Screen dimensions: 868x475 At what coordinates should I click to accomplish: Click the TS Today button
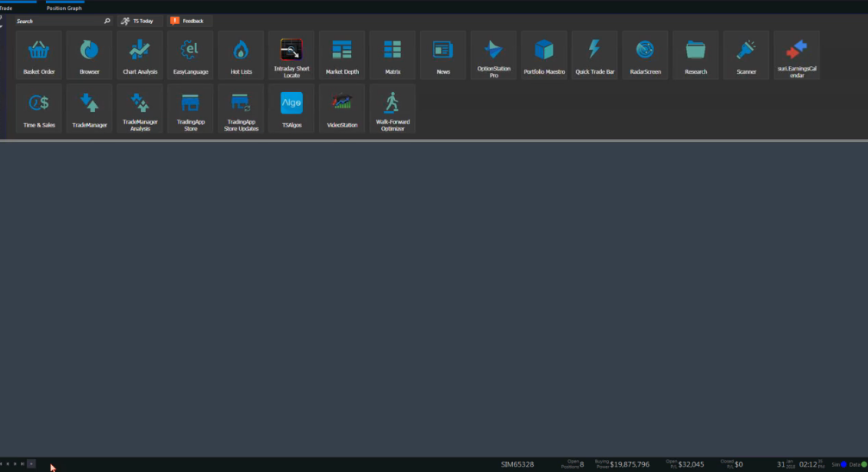tap(138, 21)
